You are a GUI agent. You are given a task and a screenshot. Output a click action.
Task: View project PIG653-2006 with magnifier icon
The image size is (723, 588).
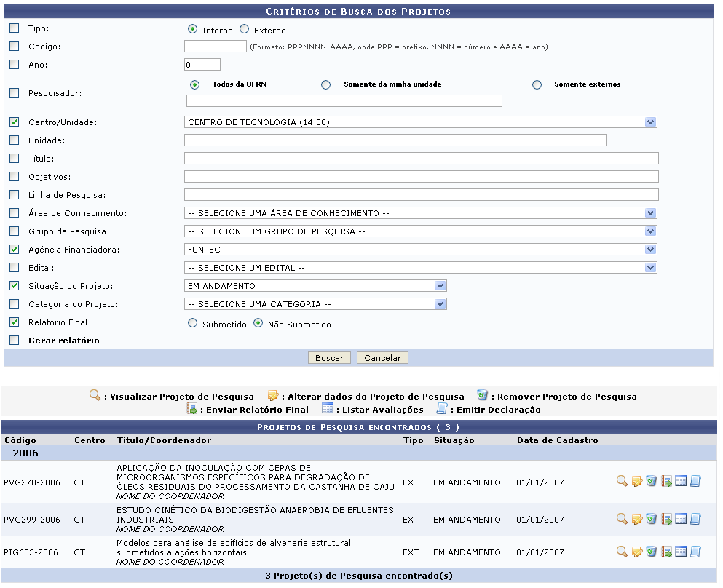click(622, 552)
